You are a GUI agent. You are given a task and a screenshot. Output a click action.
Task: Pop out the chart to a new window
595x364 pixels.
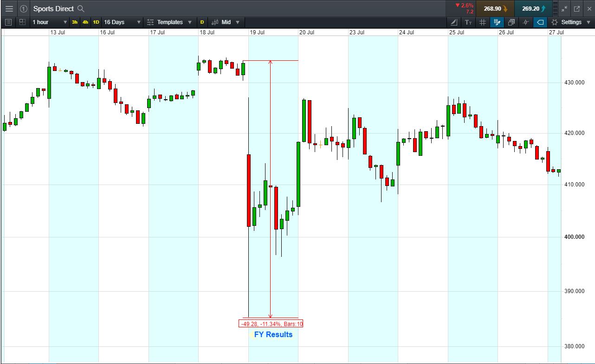pyautogui.click(x=577, y=9)
